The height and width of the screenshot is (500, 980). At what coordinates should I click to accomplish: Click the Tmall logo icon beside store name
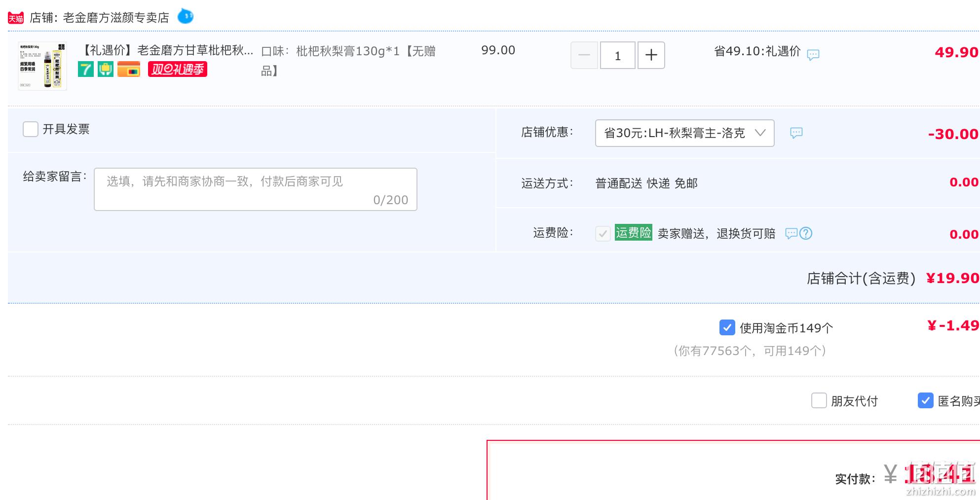click(16, 18)
